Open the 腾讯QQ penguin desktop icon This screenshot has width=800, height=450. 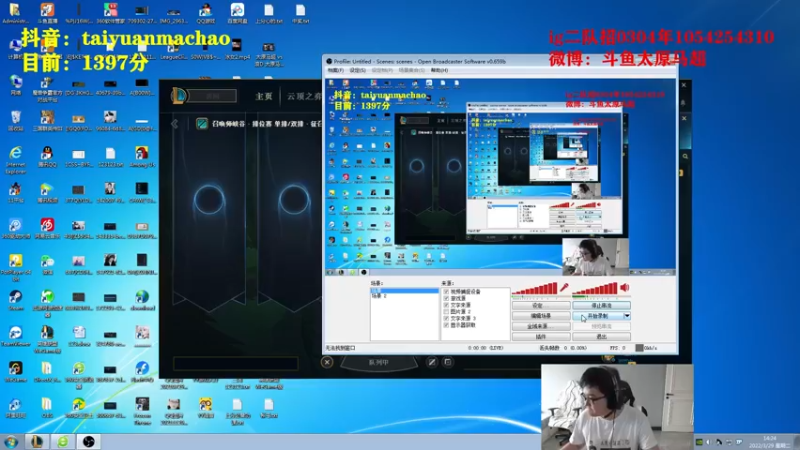[47, 157]
